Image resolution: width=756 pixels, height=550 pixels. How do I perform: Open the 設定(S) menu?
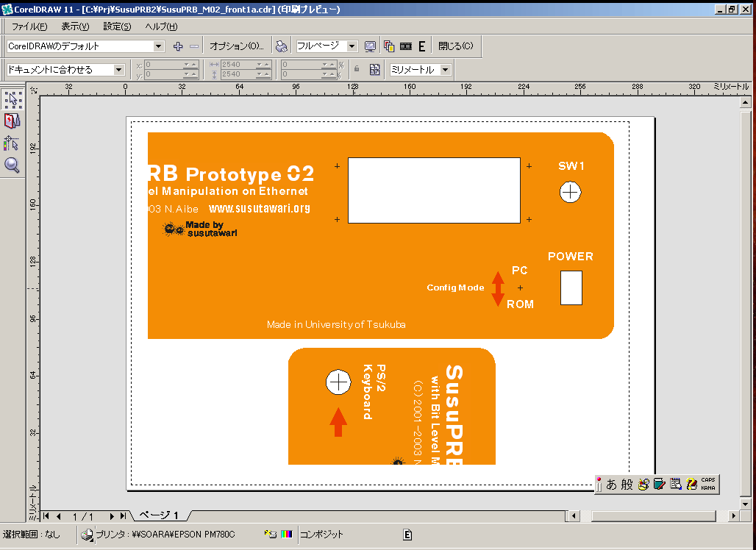tap(117, 26)
